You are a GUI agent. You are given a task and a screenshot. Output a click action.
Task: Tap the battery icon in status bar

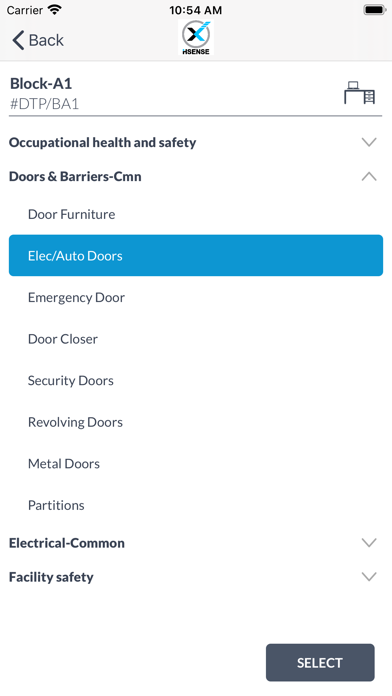coord(374,10)
